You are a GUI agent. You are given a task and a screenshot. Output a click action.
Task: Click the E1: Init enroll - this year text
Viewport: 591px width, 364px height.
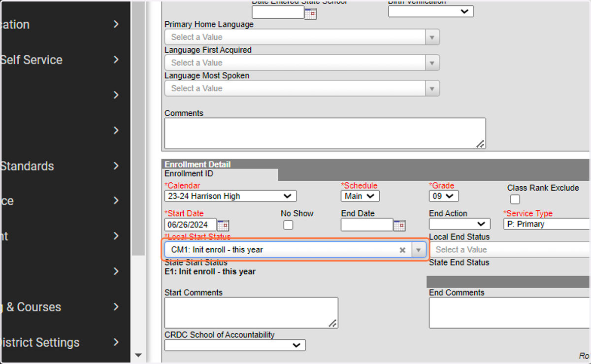click(x=210, y=271)
